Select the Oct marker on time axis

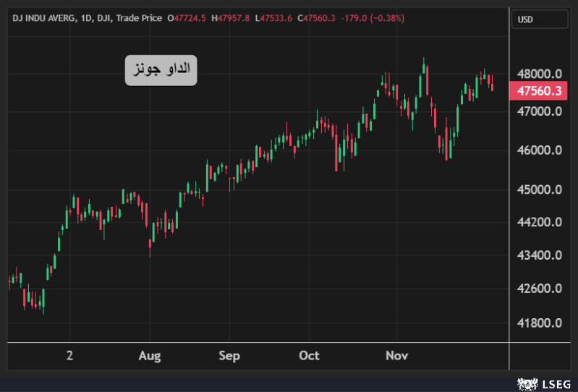tap(309, 356)
